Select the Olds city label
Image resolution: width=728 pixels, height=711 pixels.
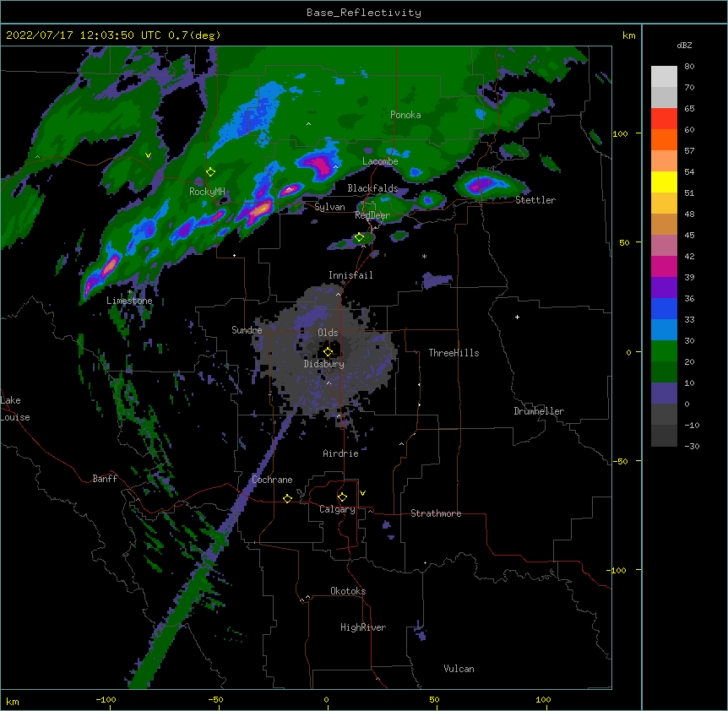point(328,333)
